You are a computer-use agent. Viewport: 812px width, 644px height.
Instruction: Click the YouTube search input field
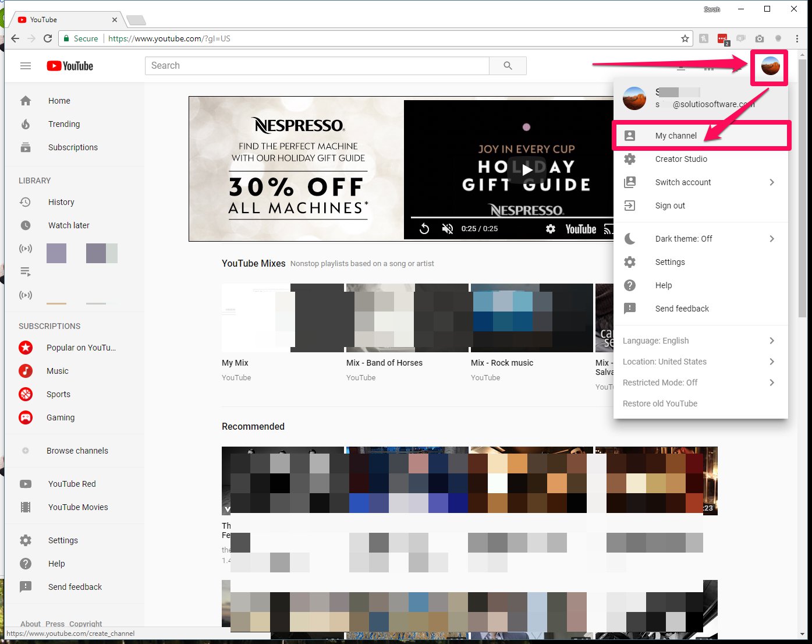[x=317, y=66]
